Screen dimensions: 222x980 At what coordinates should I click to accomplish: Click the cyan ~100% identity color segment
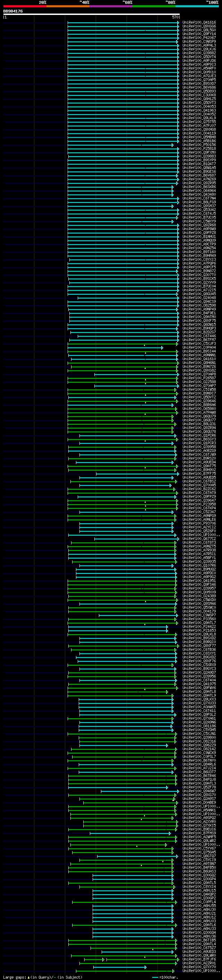pos(197,6)
